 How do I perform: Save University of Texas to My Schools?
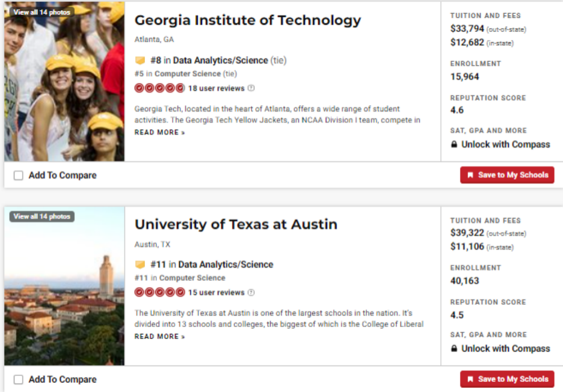tap(507, 379)
